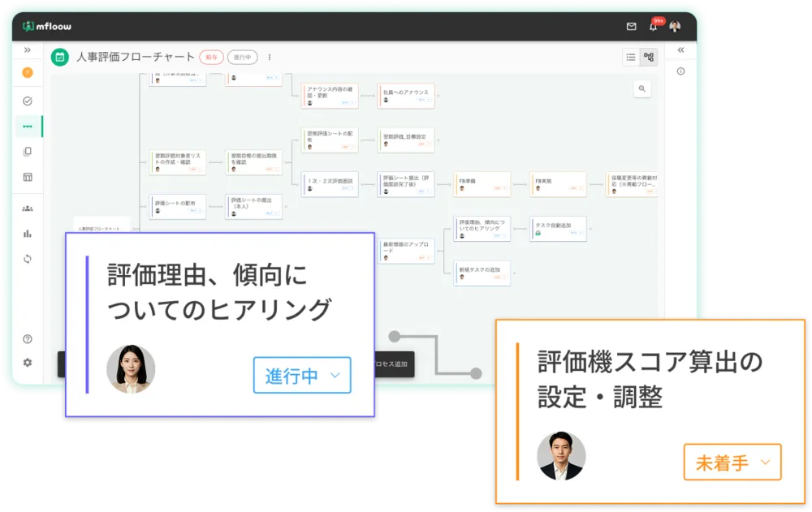Image resolution: width=812 pixels, height=512 pixels.
Task: Expand the left sidebar with double chevron
Action: pos(28,50)
